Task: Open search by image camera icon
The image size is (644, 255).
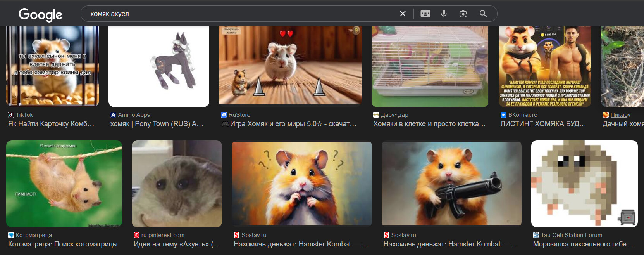Action: [x=463, y=14]
